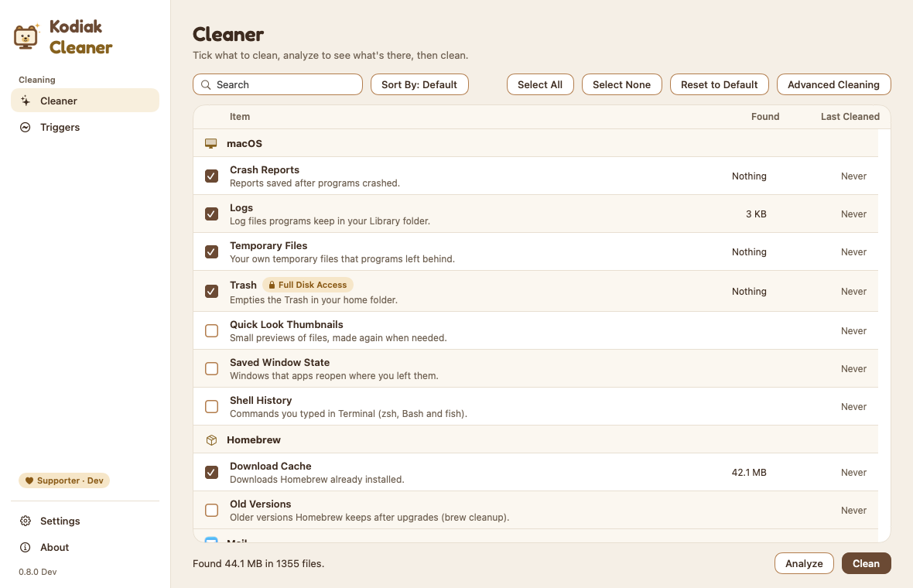The height and width of the screenshot is (588, 913).
Task: Click the About info icon
Action: [25, 547]
